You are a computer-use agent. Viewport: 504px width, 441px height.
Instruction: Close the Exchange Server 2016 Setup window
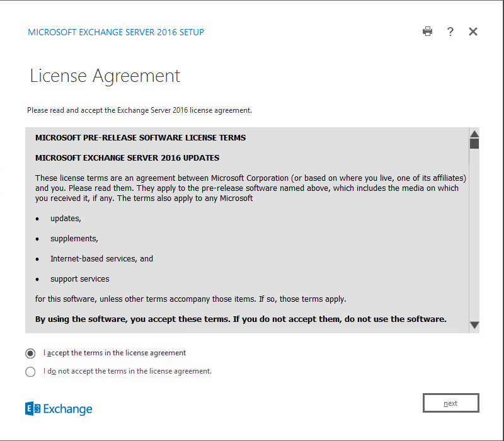(x=473, y=31)
